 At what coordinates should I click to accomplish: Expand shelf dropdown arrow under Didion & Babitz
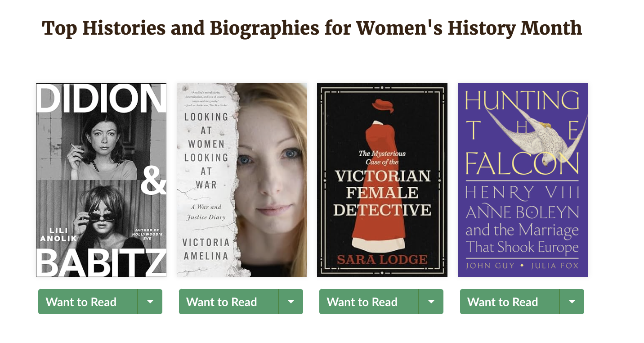point(150,302)
